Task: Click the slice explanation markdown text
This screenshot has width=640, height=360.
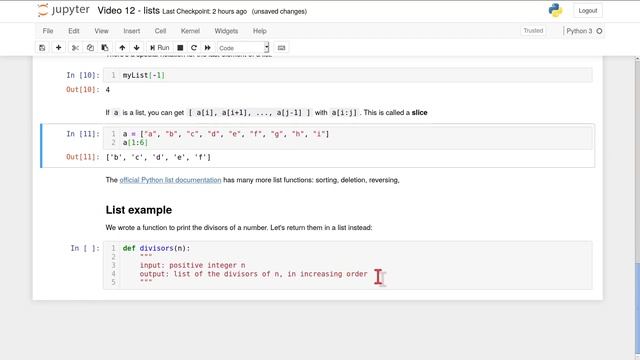Action: [x=267, y=113]
